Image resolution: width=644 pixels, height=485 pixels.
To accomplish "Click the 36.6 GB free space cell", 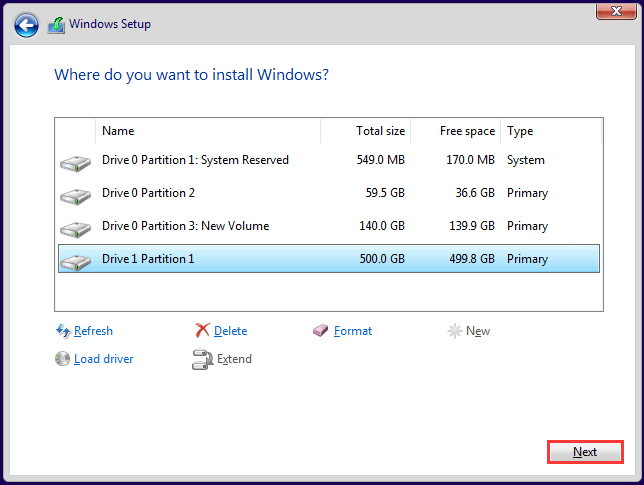I will coord(475,193).
